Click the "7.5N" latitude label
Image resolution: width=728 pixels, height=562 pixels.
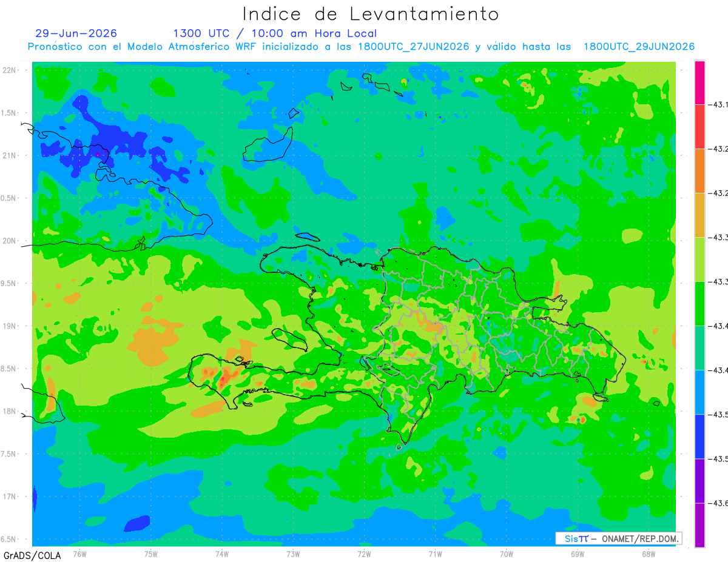[x=9, y=454]
